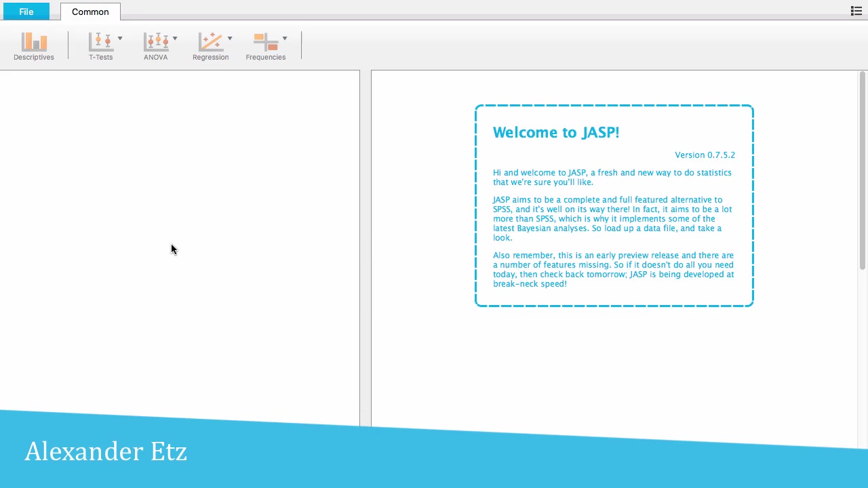Click the 'Also remember, this is an early' paragraph
The height and width of the screenshot is (488, 868).
pos(614,269)
